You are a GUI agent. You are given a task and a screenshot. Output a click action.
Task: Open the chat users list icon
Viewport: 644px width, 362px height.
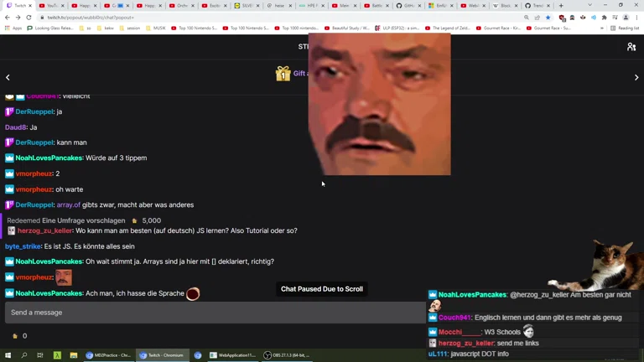(631, 47)
